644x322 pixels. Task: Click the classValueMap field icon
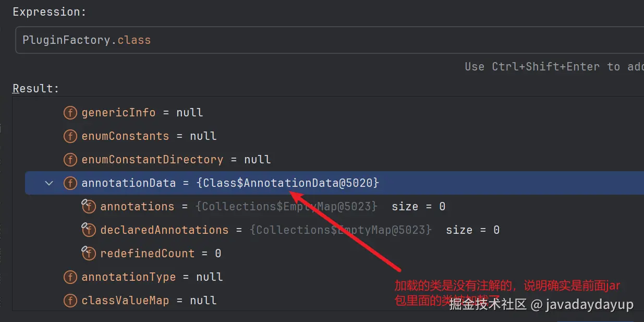tap(70, 301)
